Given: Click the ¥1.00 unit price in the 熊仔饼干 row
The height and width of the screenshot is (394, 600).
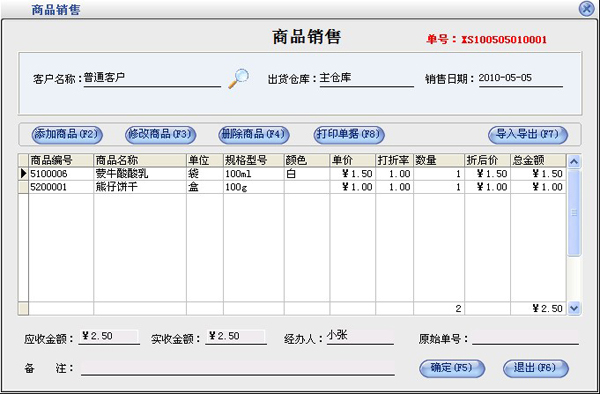Looking at the screenshot, I should [352, 187].
